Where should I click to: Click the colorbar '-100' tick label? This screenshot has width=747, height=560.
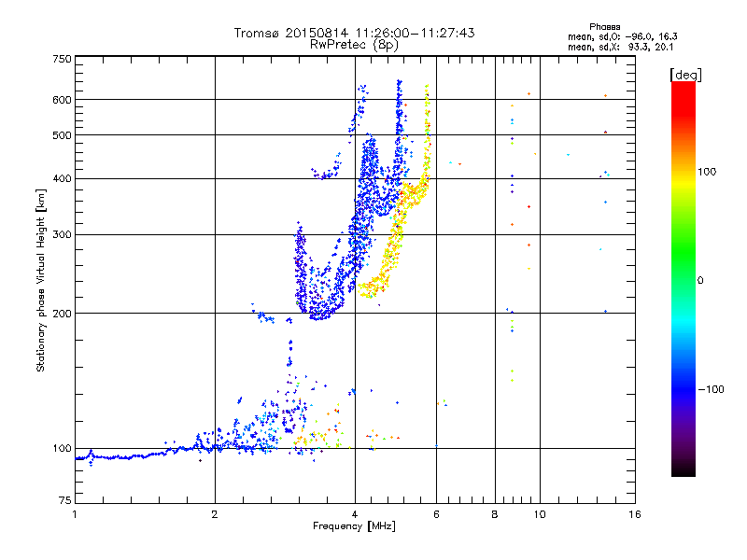point(711,389)
